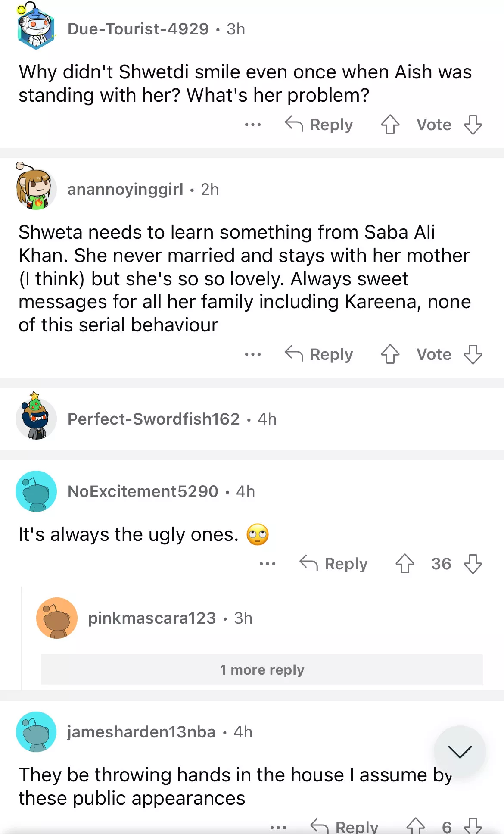
Task: Open three-dot menu on anannoyinggirl's comment
Action: [x=253, y=355]
